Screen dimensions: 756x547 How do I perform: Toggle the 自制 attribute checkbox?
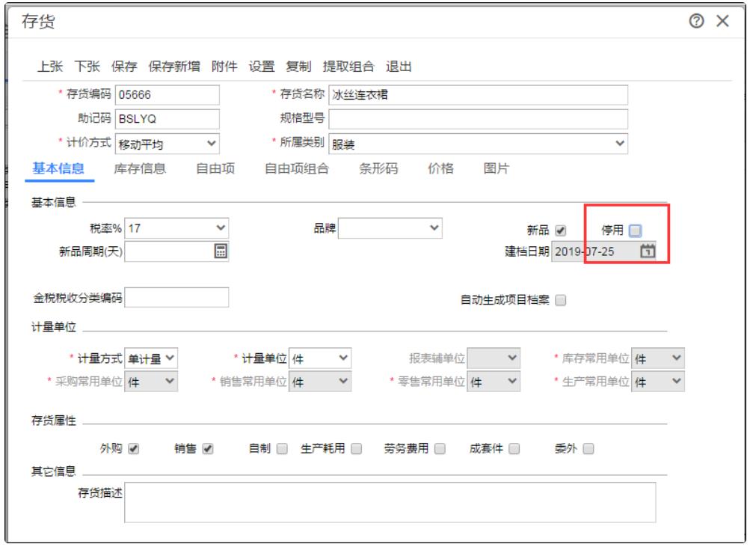pos(282,449)
